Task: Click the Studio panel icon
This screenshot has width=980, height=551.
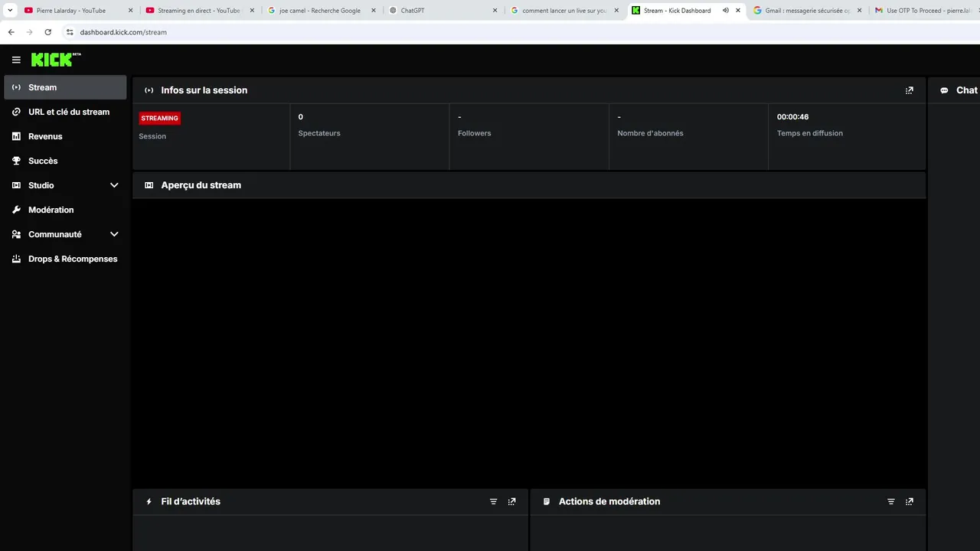Action: click(x=16, y=185)
